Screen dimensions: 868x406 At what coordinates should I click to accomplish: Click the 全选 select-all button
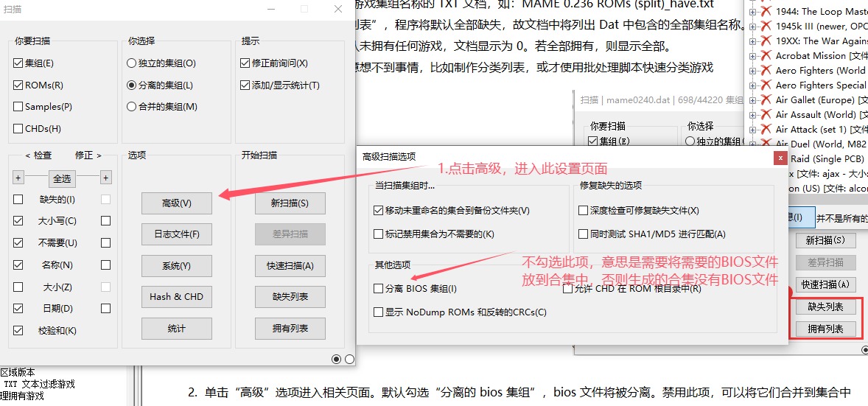pyautogui.click(x=62, y=178)
